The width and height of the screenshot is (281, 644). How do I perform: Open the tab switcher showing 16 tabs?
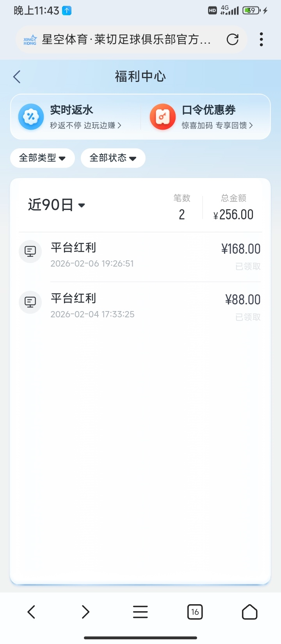pyautogui.click(x=195, y=612)
